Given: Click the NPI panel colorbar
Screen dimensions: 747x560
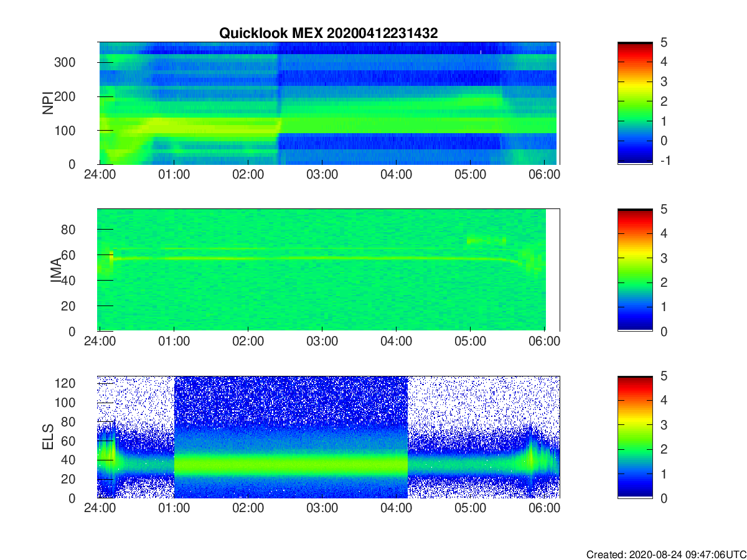Looking at the screenshot, I should (635, 103).
